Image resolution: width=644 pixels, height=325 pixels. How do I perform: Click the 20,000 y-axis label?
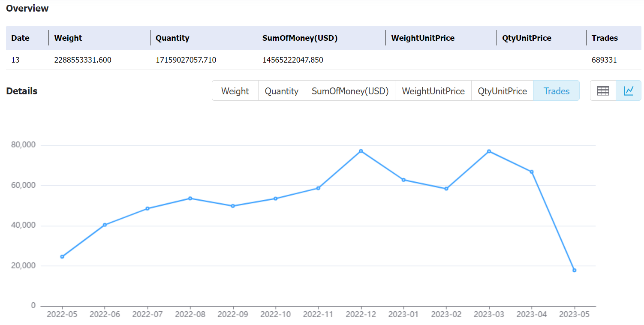coord(24,266)
